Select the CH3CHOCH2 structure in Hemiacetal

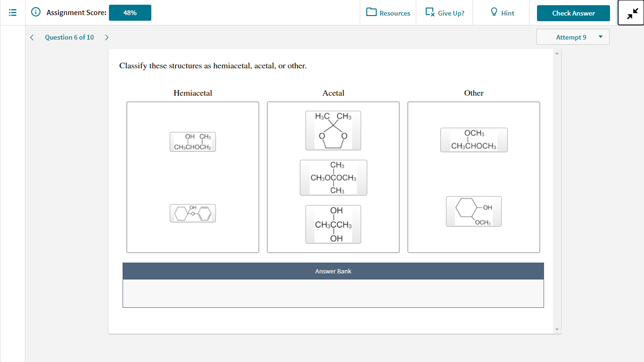point(192,141)
